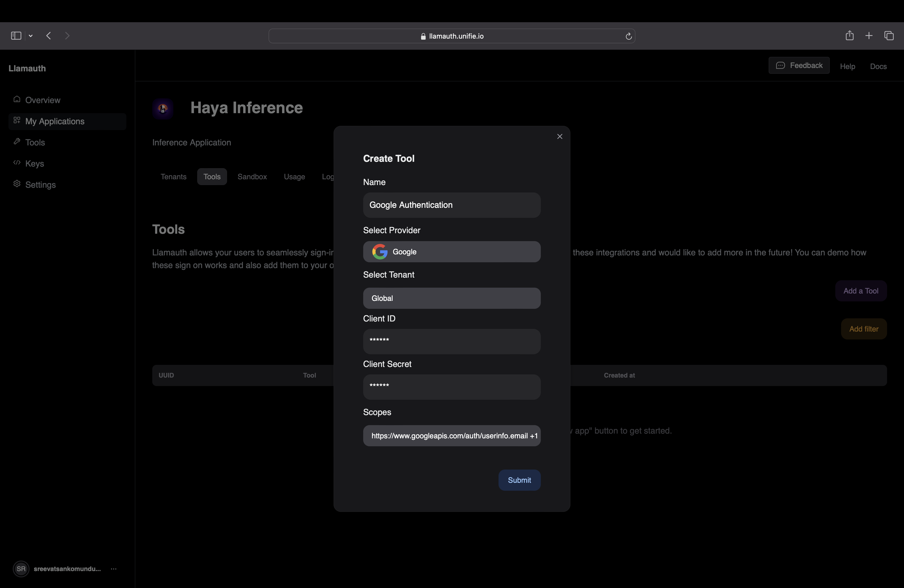Open My Applications in the sidebar

(x=67, y=122)
